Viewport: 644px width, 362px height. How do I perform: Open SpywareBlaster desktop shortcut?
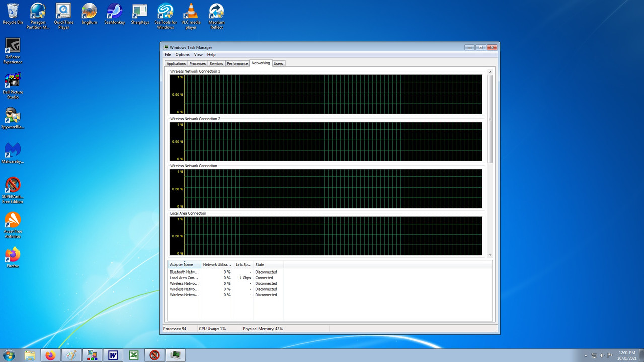click(x=13, y=118)
